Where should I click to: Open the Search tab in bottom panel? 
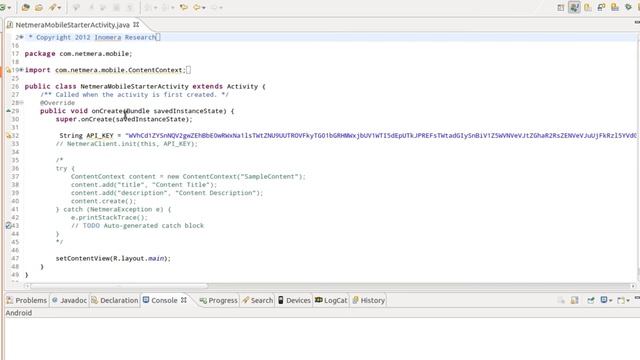[x=258, y=300]
